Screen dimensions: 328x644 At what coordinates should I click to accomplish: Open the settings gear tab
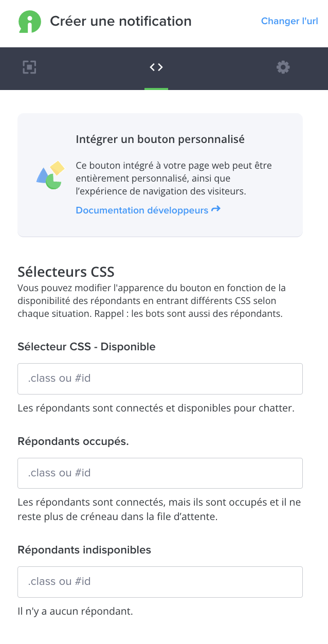[283, 67]
